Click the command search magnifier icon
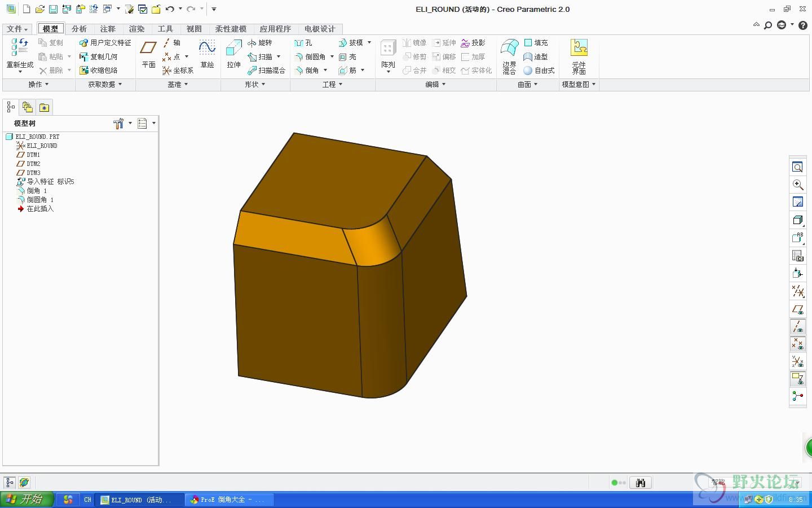Image resolution: width=812 pixels, height=508 pixels. click(768, 25)
